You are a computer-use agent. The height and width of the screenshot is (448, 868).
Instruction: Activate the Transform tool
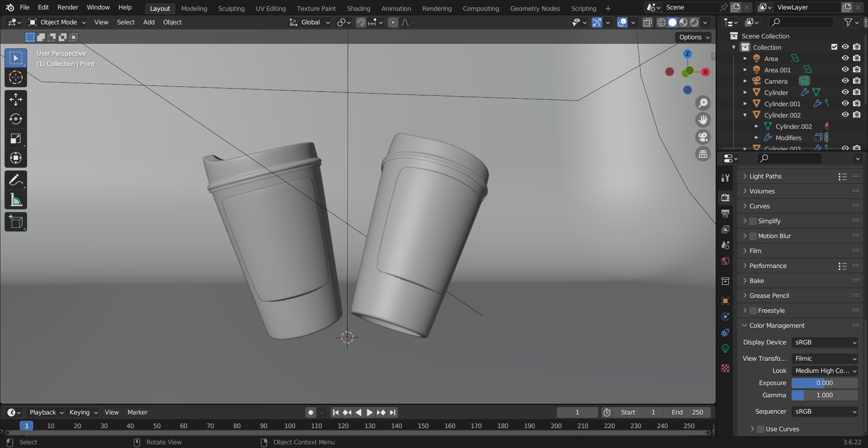pos(16,158)
